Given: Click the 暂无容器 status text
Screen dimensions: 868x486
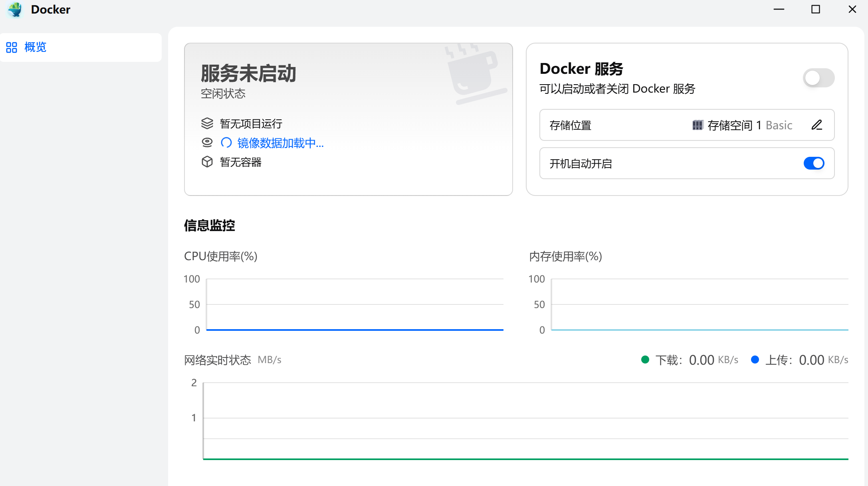Looking at the screenshot, I should [240, 162].
